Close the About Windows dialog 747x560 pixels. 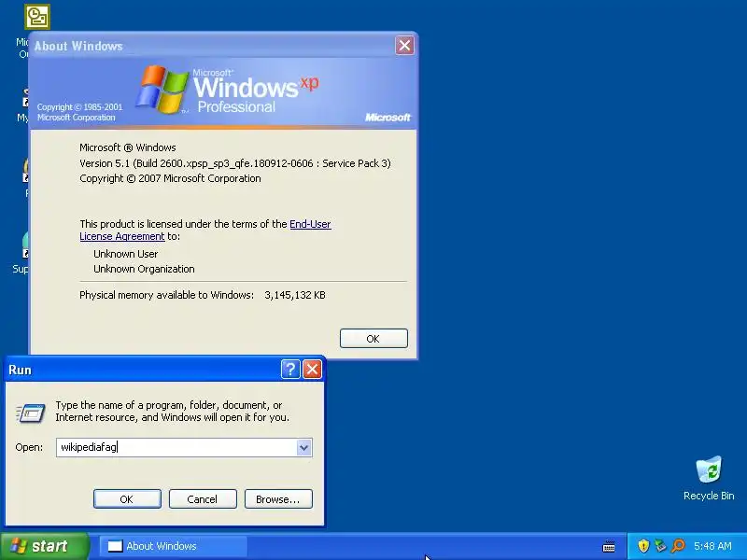tap(404, 45)
